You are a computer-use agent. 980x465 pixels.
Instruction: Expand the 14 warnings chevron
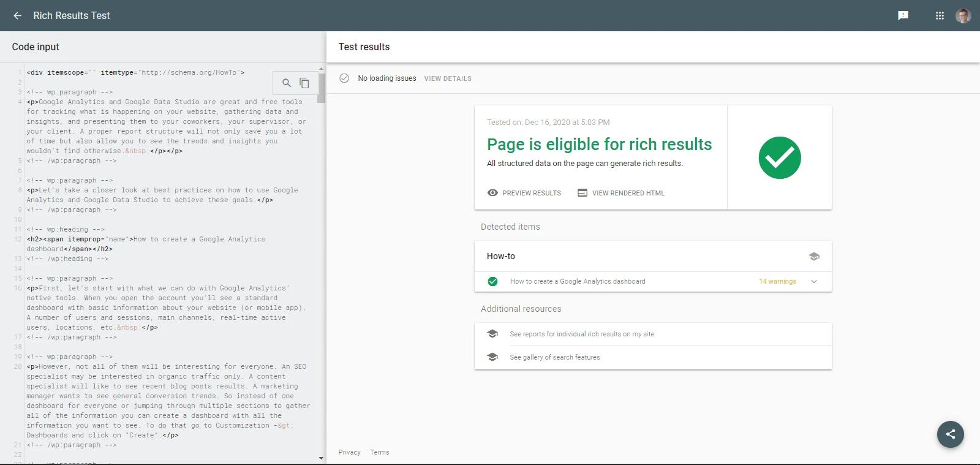pos(814,282)
